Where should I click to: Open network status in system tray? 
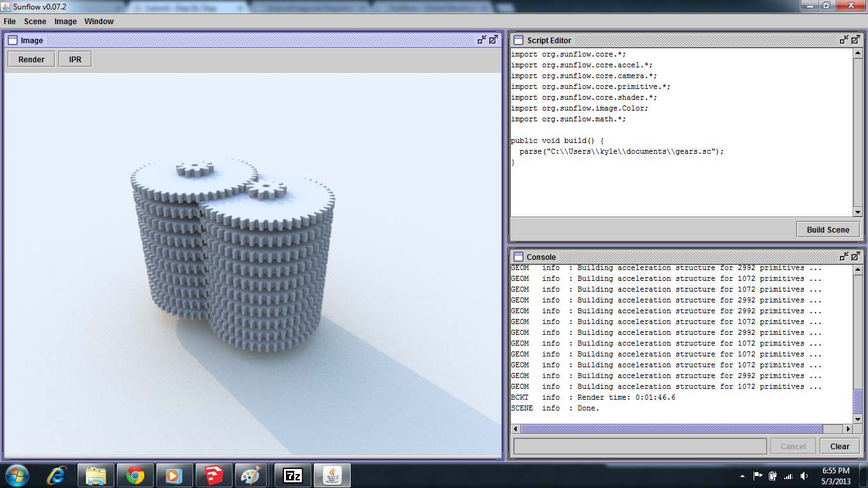point(789,475)
